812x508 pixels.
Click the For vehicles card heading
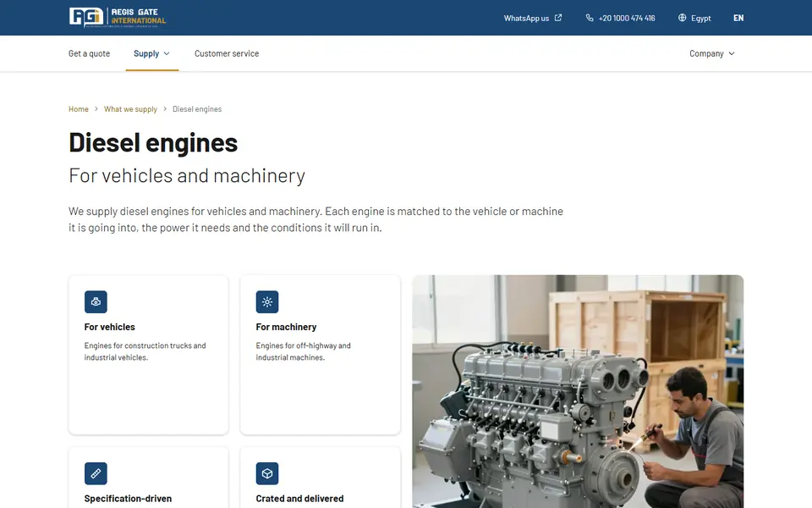[x=110, y=327]
